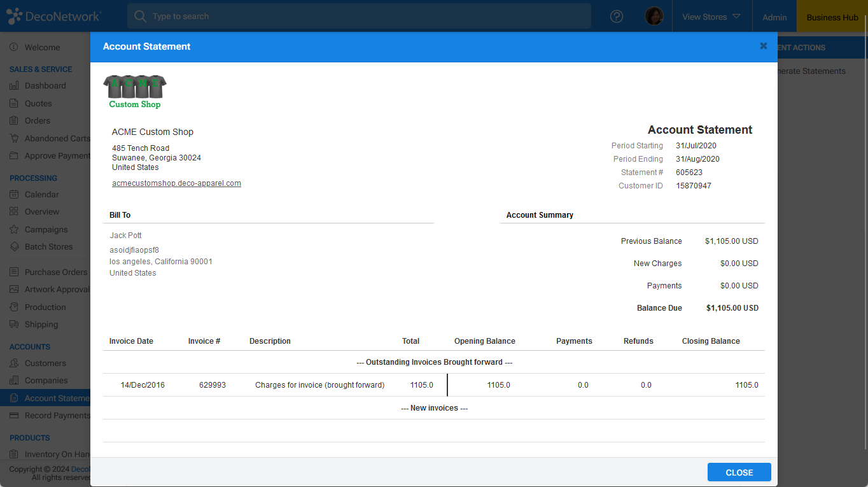This screenshot has width=868, height=487.
Task: Click the Calendar icon under Processing
Action: (14, 195)
